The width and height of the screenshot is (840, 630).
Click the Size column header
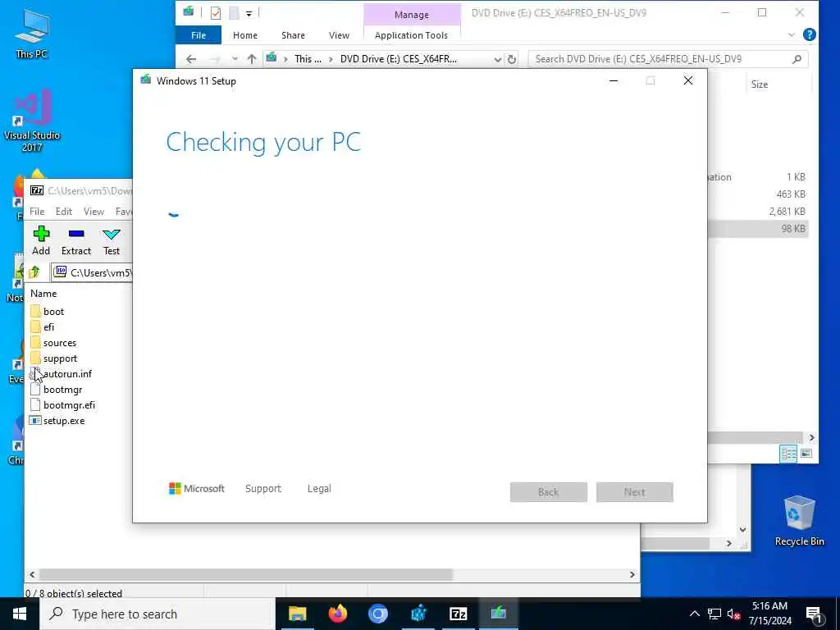[760, 84]
